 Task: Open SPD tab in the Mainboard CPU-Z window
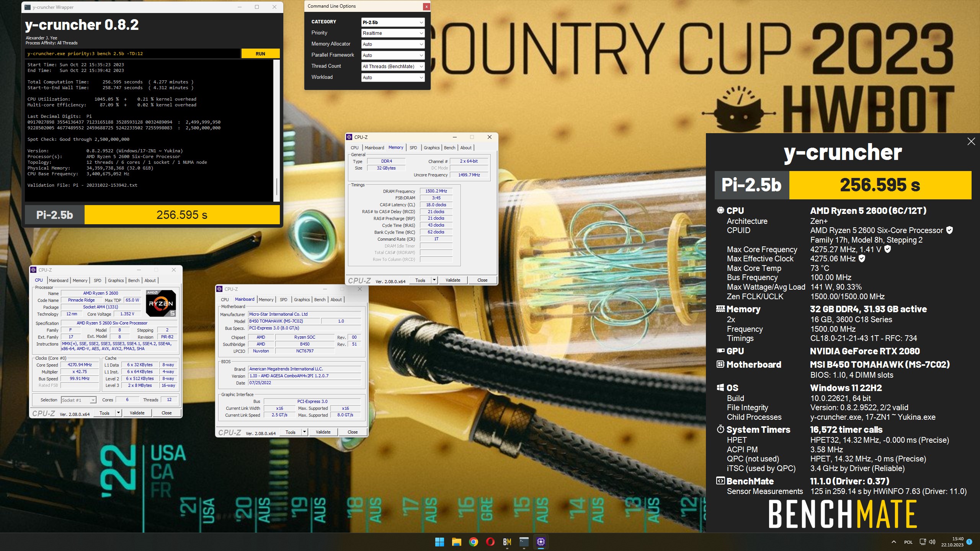[x=283, y=300]
